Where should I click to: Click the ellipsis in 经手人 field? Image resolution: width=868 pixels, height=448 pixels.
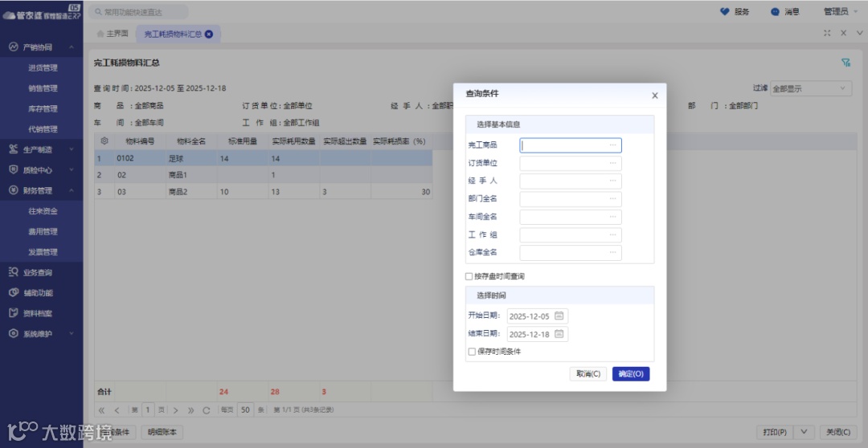[612, 181]
